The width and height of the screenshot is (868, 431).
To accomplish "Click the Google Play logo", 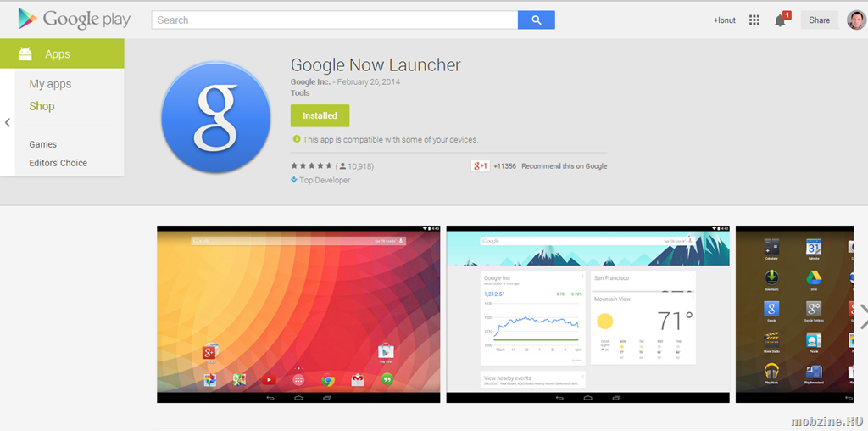I will click(75, 20).
